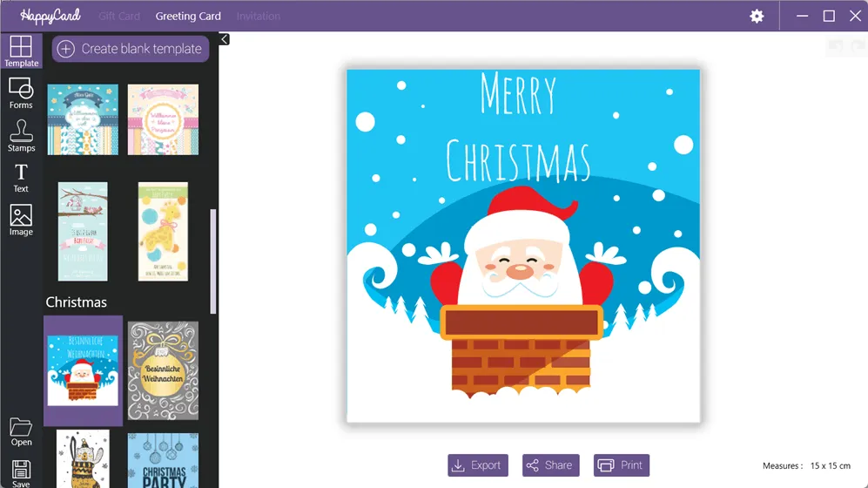
Task: Click the undo arrow icon
Action: click(x=835, y=47)
